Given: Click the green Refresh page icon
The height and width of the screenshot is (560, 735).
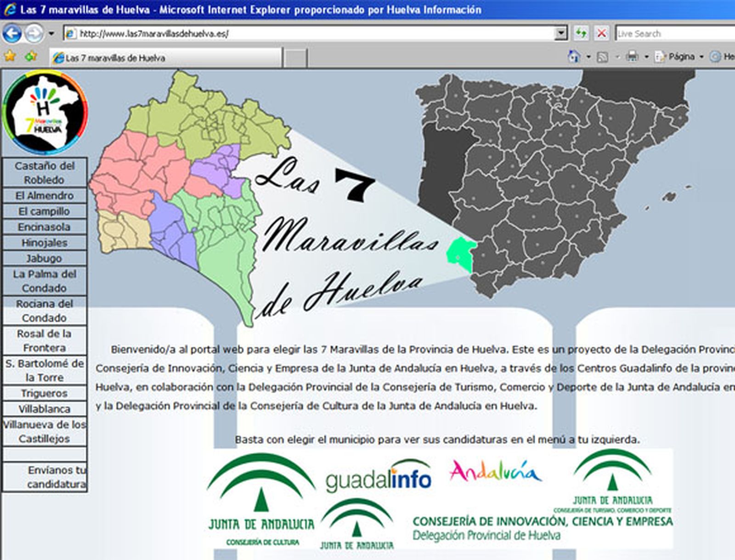Looking at the screenshot, I should (x=581, y=34).
